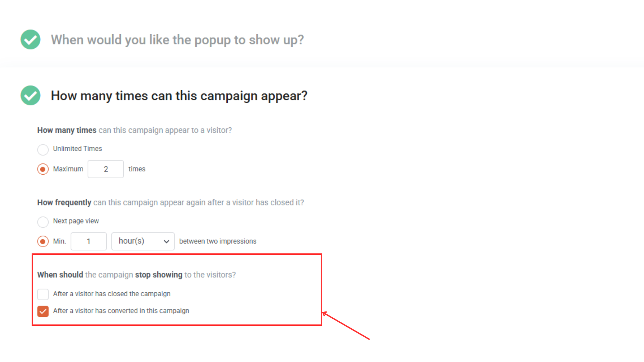Click the maximum times number field
644x362 pixels.
pyautogui.click(x=106, y=169)
